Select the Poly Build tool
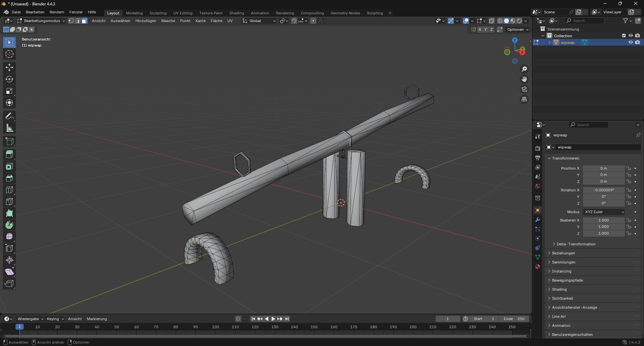 [x=9, y=213]
